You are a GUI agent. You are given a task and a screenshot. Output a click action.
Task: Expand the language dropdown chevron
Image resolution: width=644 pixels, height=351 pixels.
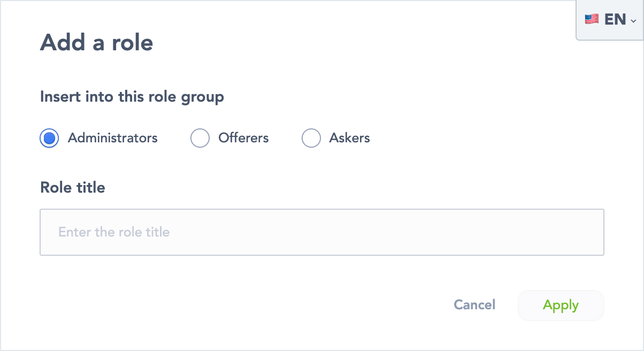[633, 21]
